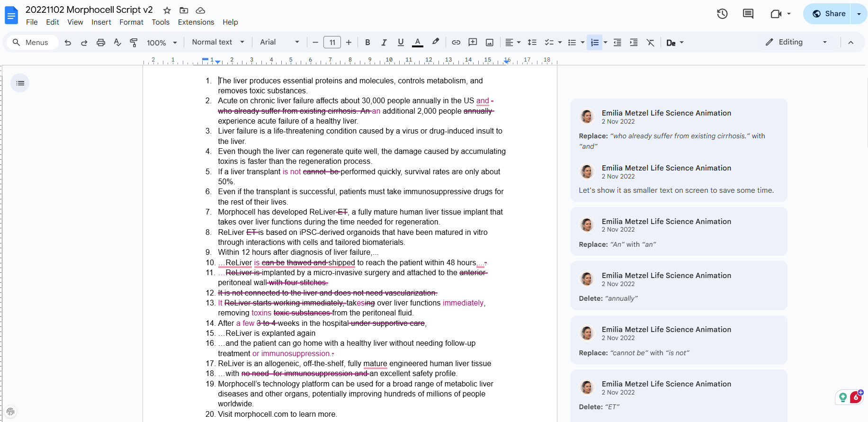Open the Arial font dropdown
The width and height of the screenshot is (868, 422).
pyautogui.click(x=279, y=42)
